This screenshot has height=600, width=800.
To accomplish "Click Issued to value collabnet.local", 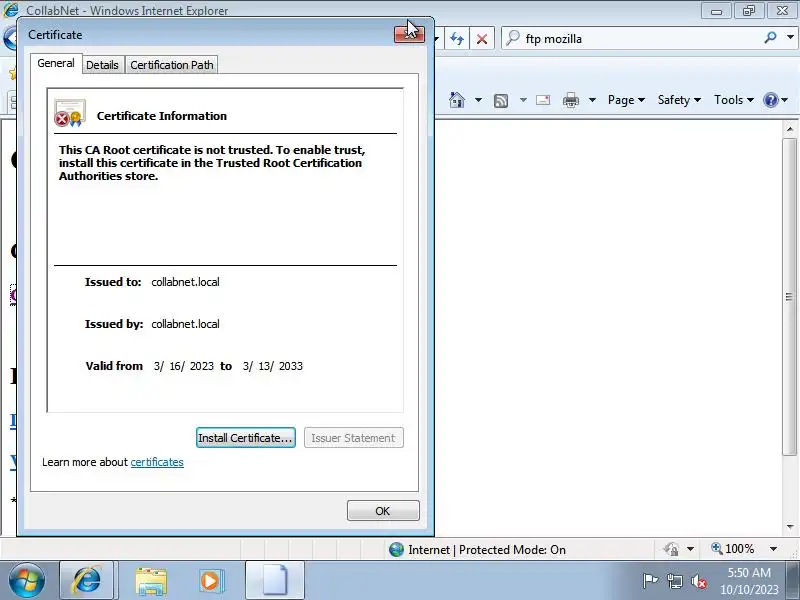I will coord(185,282).
